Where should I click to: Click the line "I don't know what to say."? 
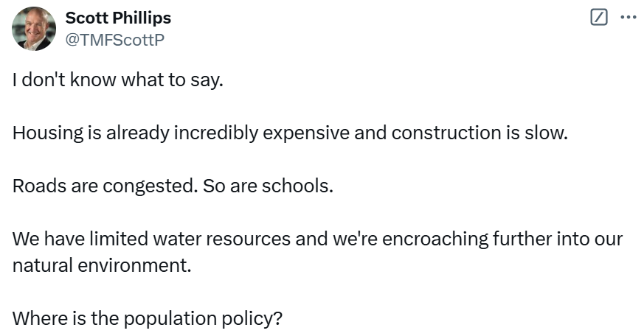pos(117,80)
